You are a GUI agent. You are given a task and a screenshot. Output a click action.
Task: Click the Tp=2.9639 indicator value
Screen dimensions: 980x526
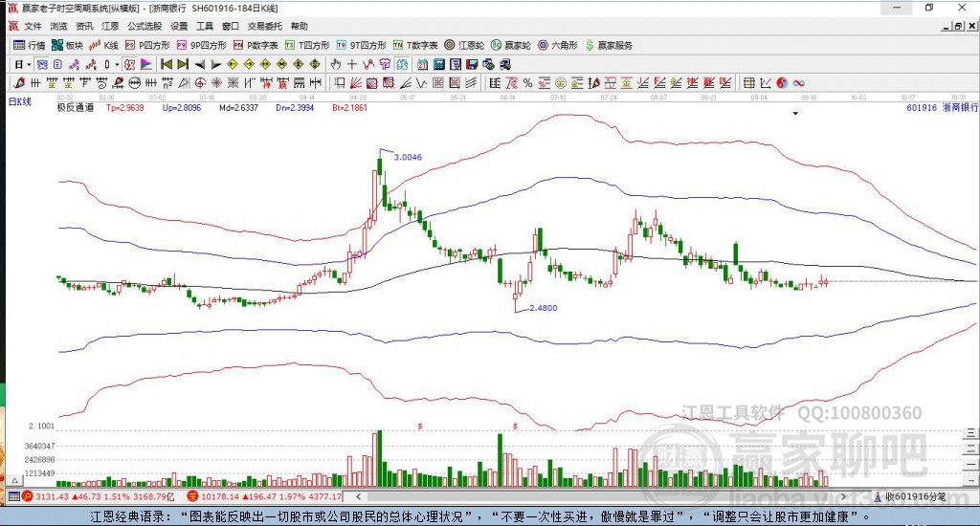pos(125,107)
